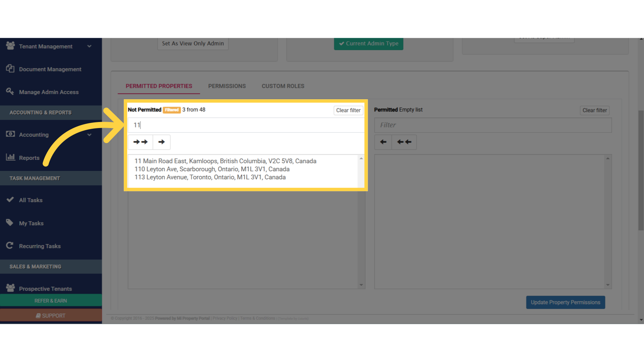The width and height of the screenshot is (644, 362).
Task: Click the All Tasks checkmark icon
Action: tap(10, 199)
